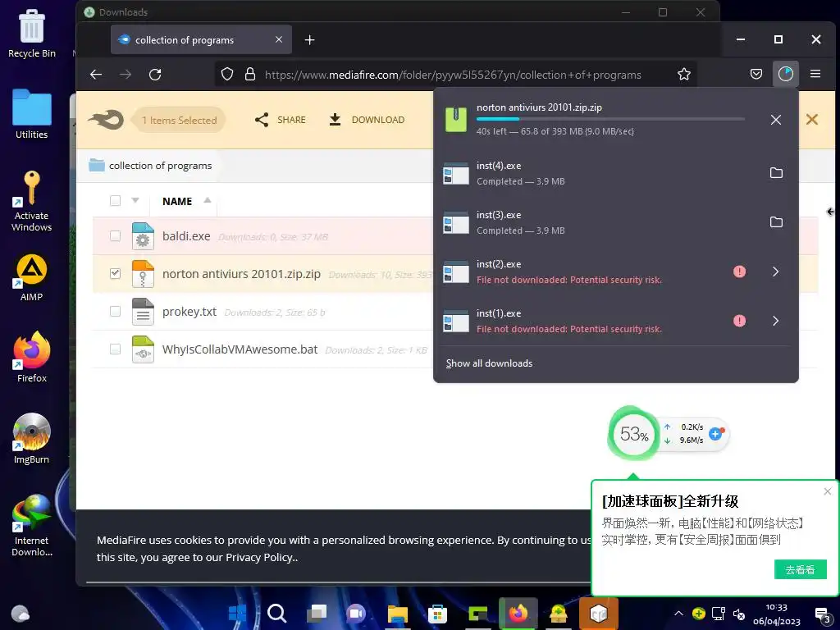Click Show all downloads
Image resolution: width=840 pixels, height=630 pixels.
pyautogui.click(x=489, y=363)
